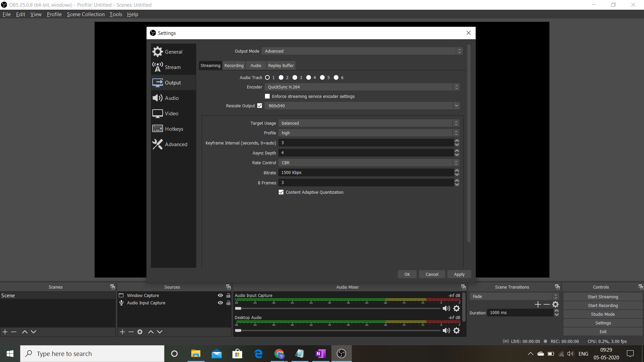Open Desktop Audio mixer gear settings
This screenshot has width=644, height=362.
[x=457, y=330]
